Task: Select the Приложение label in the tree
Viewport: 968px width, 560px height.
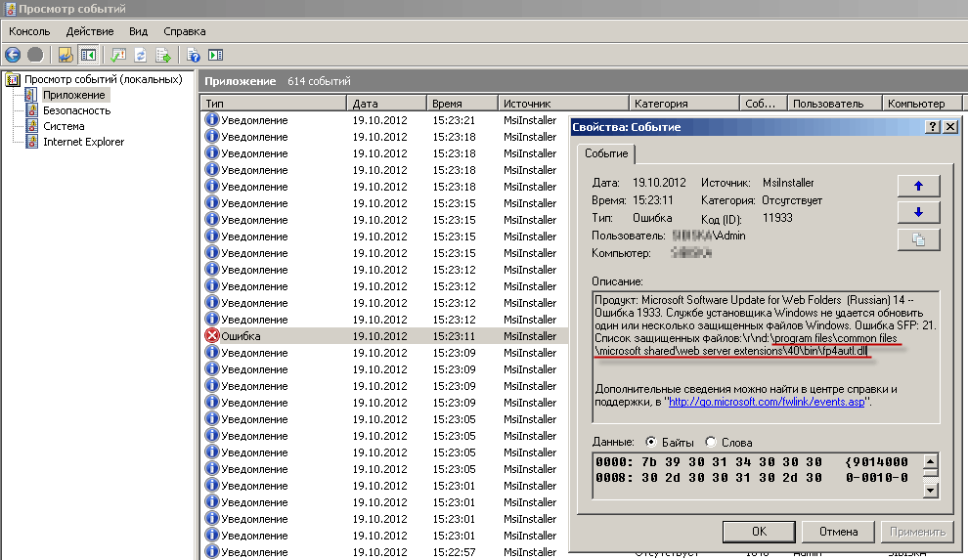Action: point(74,95)
